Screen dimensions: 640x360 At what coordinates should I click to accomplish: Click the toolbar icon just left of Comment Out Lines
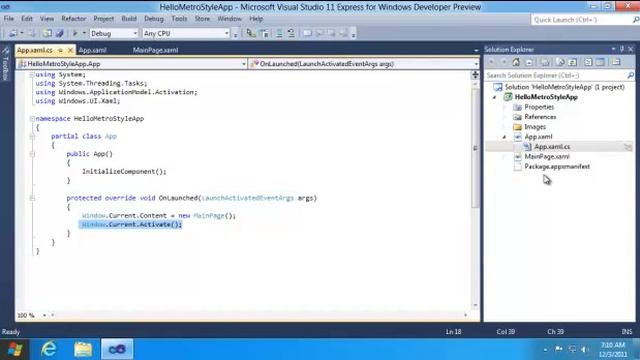264,33
